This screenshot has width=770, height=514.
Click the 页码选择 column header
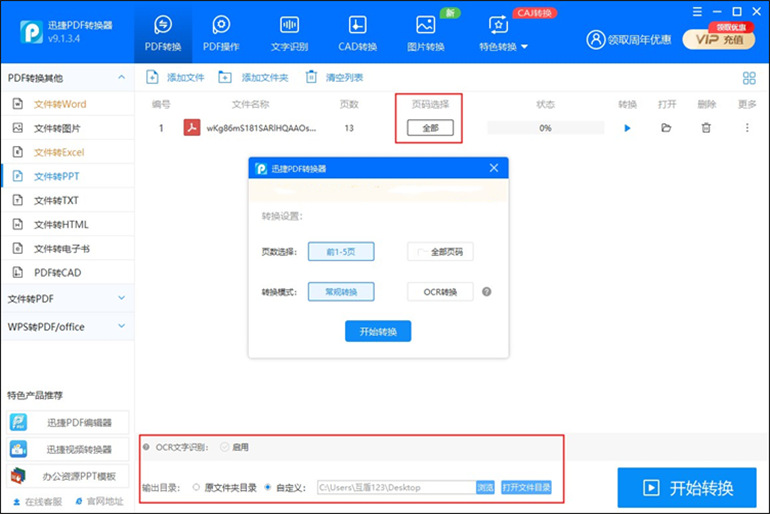click(x=430, y=104)
